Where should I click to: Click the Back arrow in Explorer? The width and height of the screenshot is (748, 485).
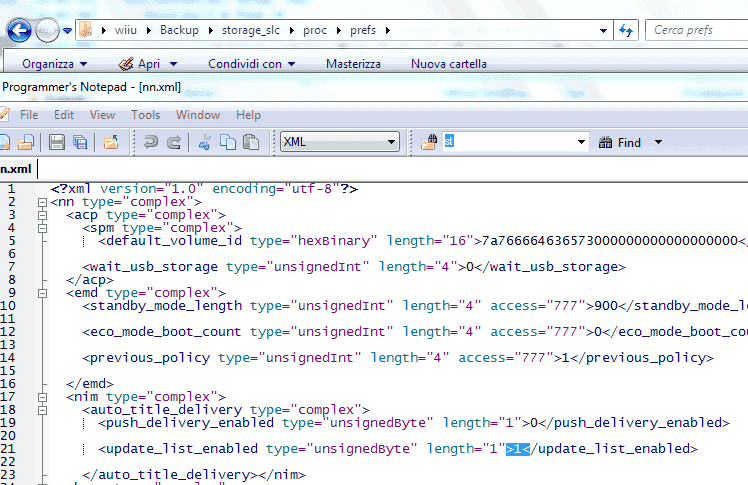19,31
